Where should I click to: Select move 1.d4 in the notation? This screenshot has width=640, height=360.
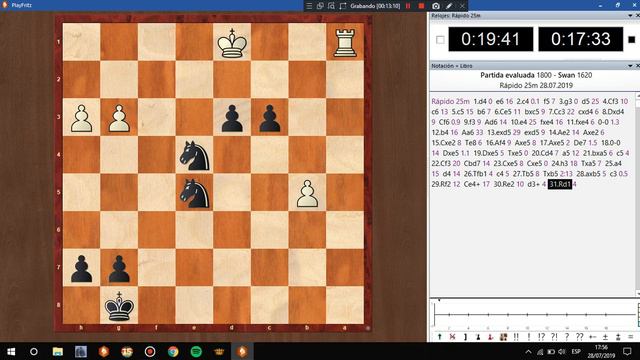tap(480, 101)
